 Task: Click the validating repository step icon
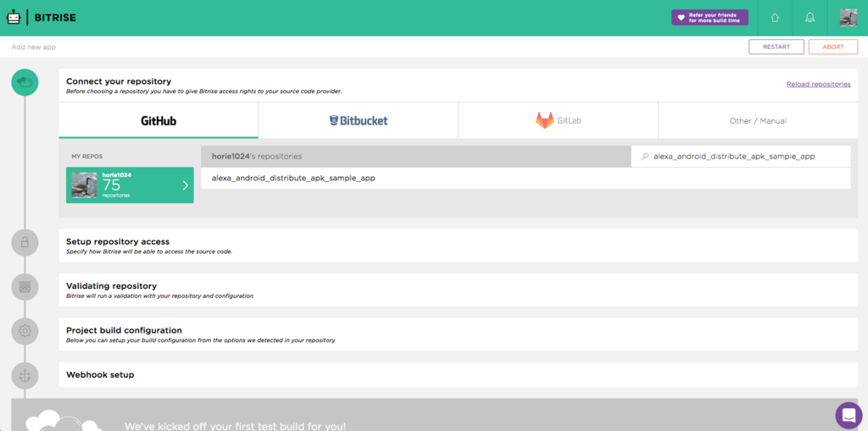click(25, 286)
